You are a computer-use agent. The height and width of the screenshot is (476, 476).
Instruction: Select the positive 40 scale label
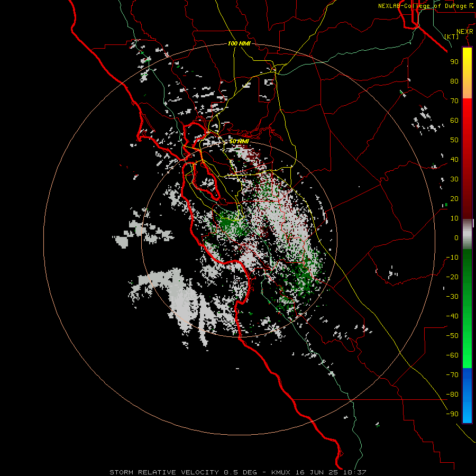click(x=454, y=159)
